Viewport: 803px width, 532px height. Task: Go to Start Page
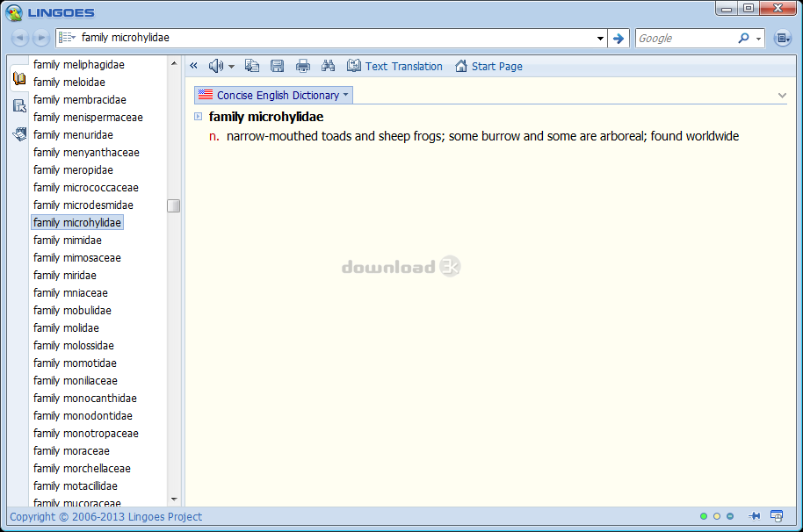tap(489, 66)
